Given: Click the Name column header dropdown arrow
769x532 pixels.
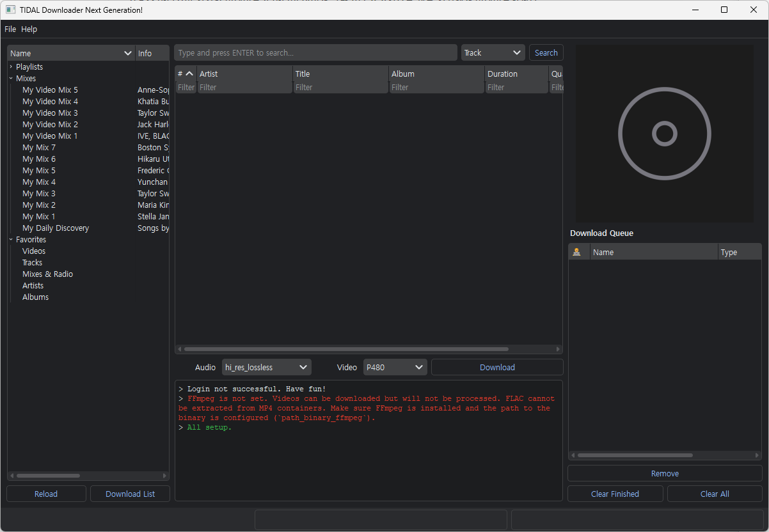Looking at the screenshot, I should point(128,54).
